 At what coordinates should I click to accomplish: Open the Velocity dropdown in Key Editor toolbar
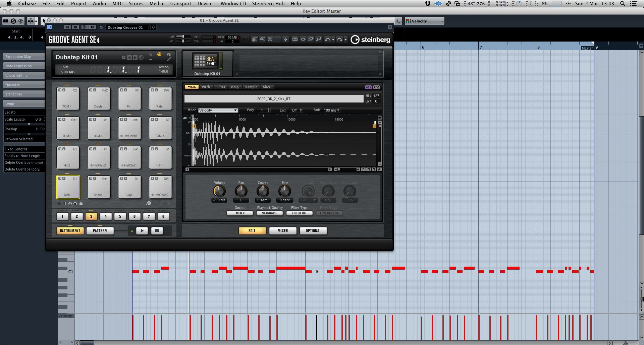[425, 21]
